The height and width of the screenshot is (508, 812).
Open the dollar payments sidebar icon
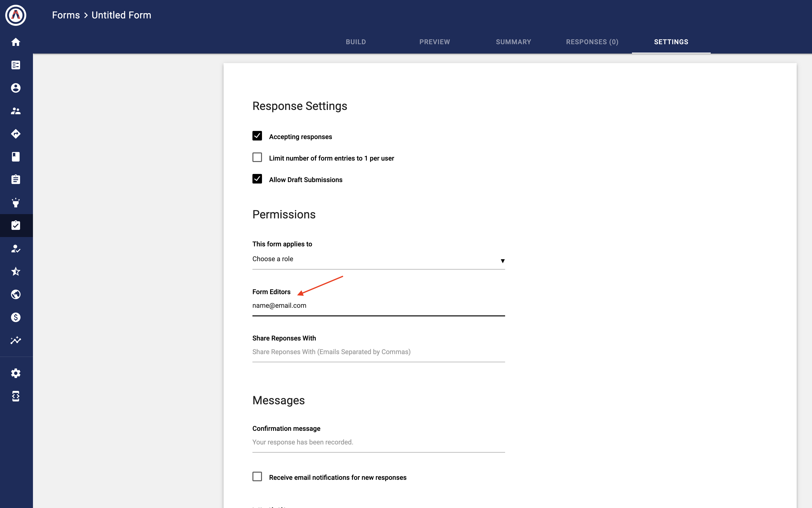click(x=16, y=317)
